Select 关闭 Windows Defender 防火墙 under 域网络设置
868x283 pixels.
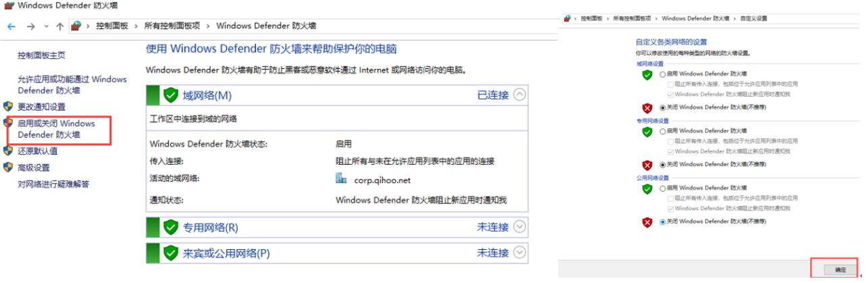click(x=663, y=107)
